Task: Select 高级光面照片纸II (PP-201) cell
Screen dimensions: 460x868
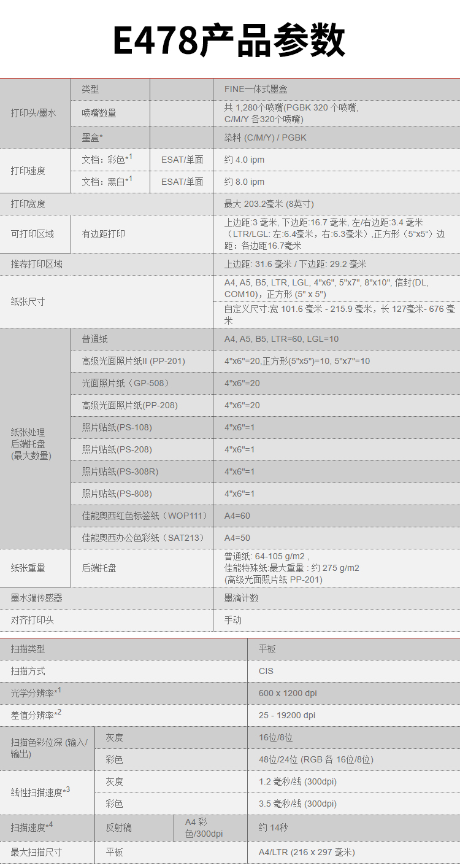Action: tap(142, 361)
